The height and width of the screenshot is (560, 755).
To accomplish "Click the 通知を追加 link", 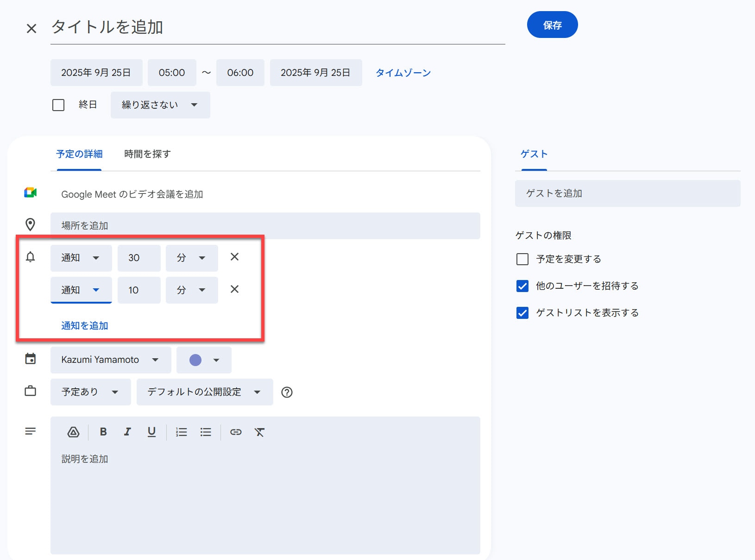I will tap(85, 326).
